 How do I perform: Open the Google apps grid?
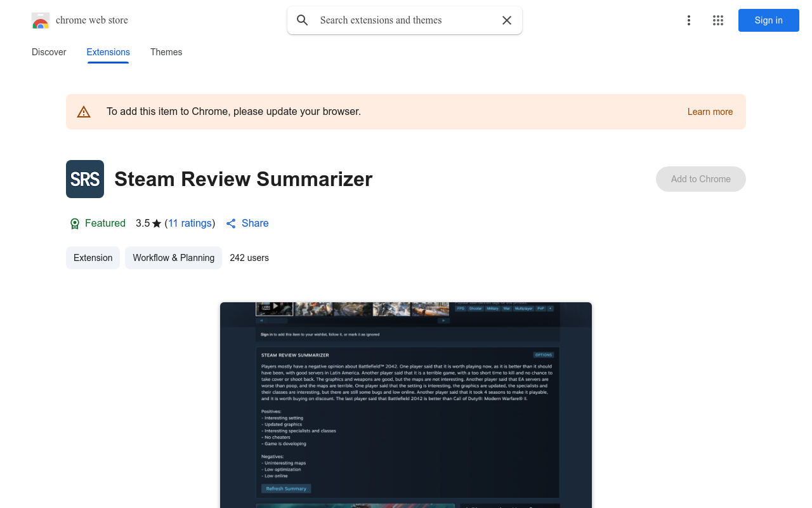click(x=718, y=20)
